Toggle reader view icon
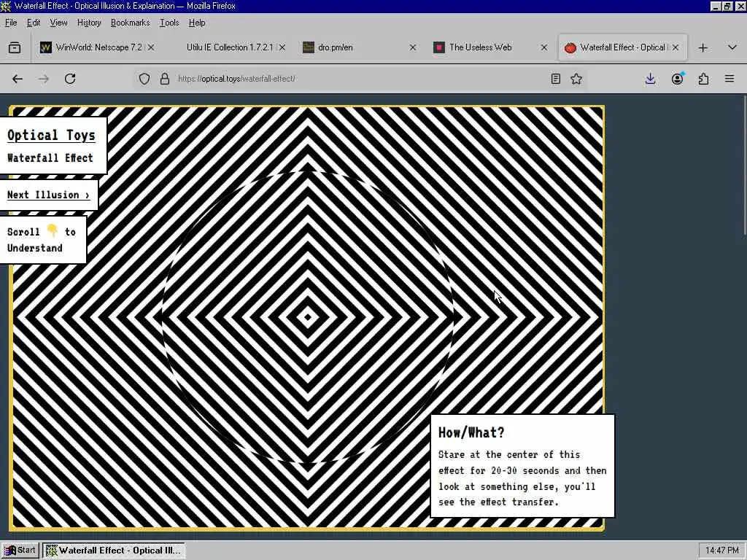Screen dimensions: 747x560 coord(555,79)
